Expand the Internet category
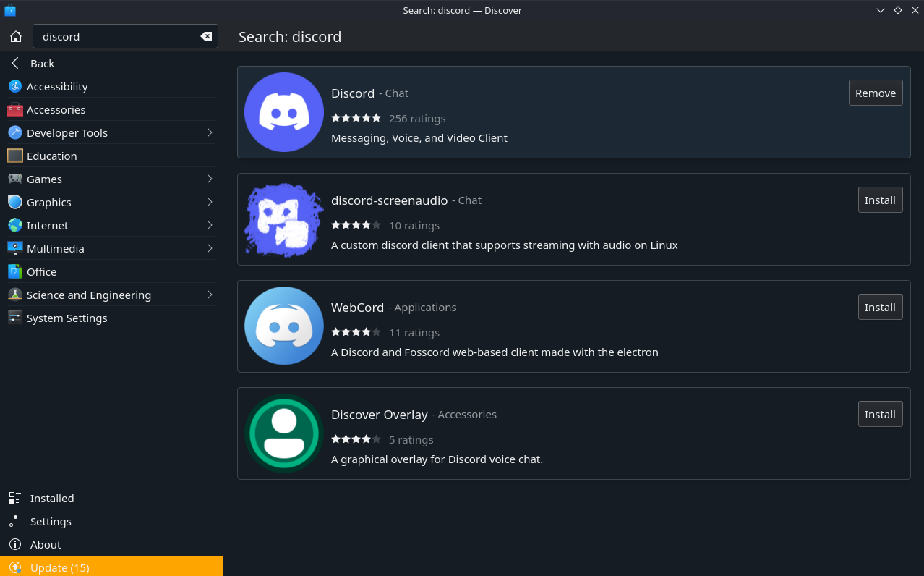Viewport: 924px width, 576px height. (209, 225)
